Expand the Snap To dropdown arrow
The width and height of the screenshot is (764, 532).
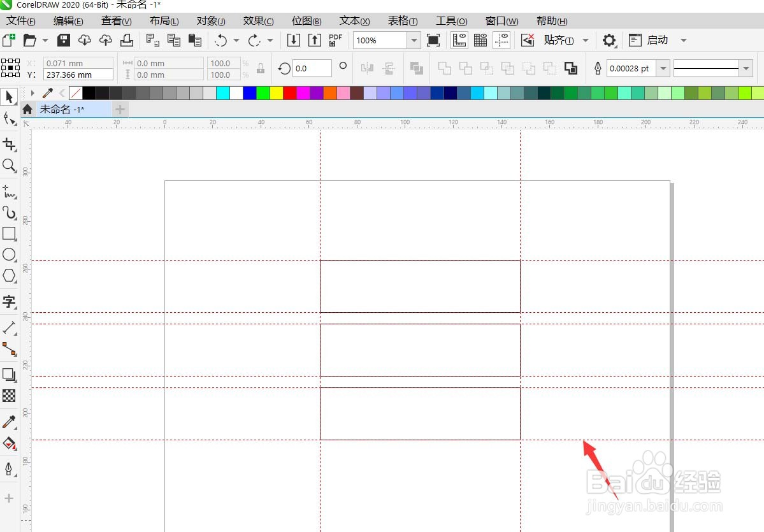(586, 40)
